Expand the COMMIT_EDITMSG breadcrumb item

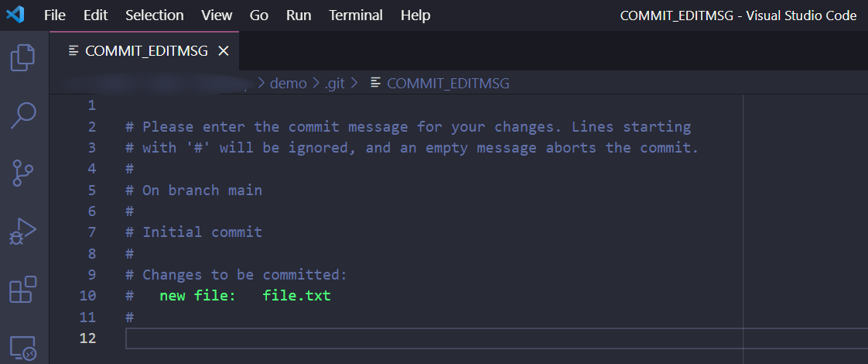(448, 83)
